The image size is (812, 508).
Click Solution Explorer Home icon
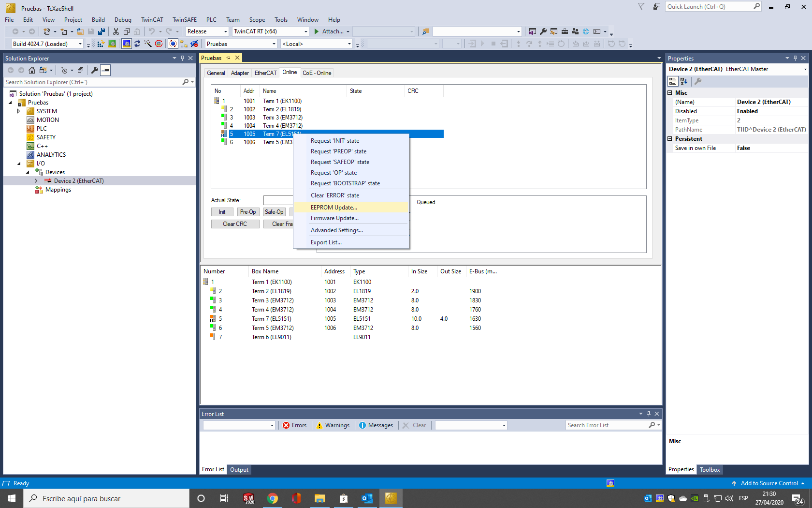32,70
